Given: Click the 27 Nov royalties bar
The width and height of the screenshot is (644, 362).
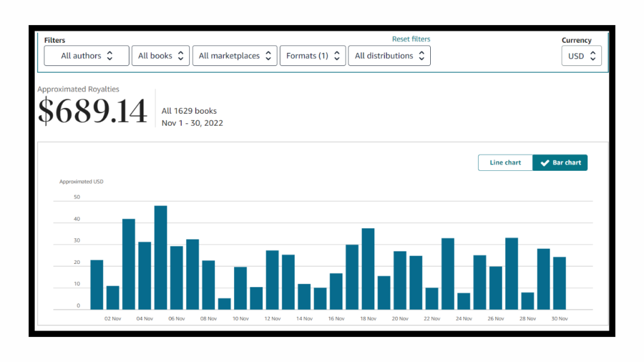Looking at the screenshot, I should point(511,273).
